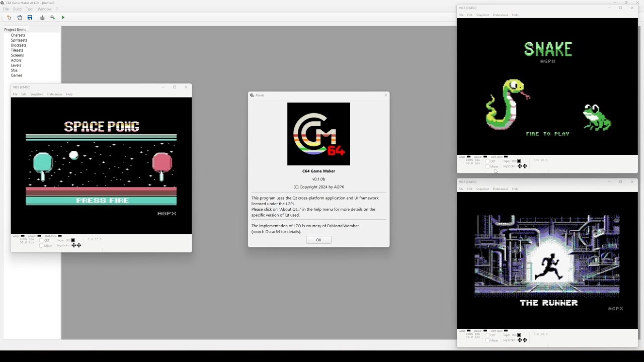Open the Tool menu

tap(30, 9)
